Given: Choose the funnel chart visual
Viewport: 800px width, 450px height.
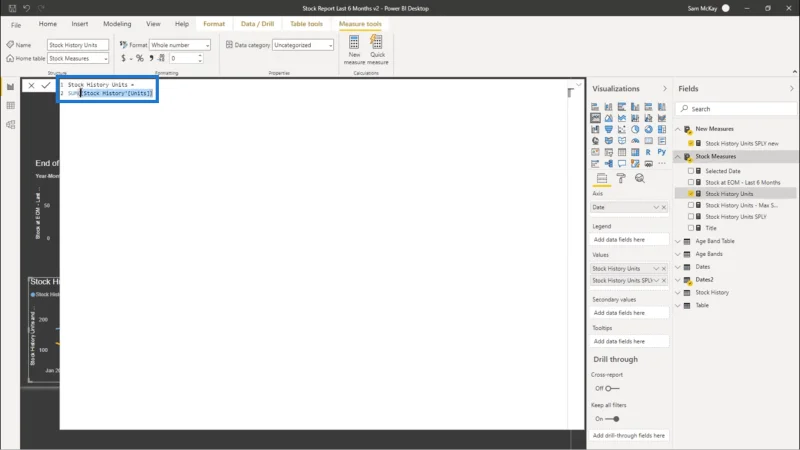Looking at the screenshot, I should (x=609, y=129).
